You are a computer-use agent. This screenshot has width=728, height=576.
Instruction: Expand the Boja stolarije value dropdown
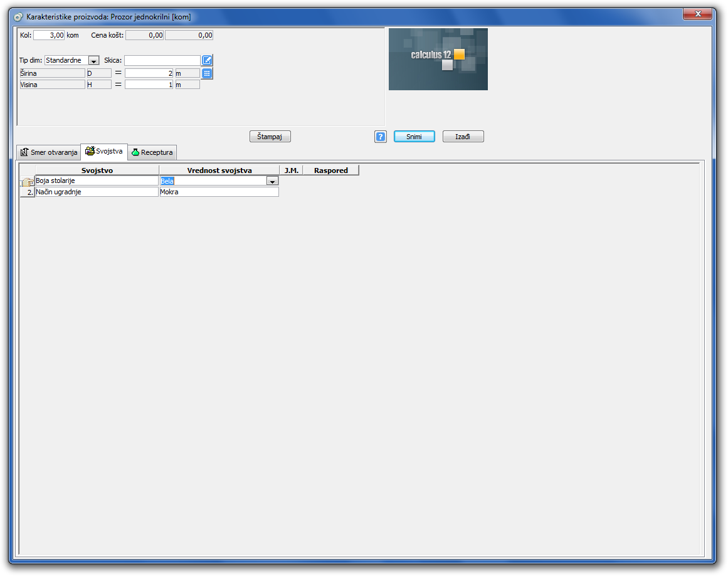point(272,181)
